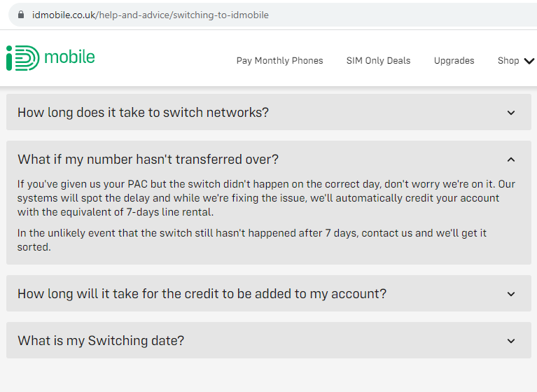Image resolution: width=537 pixels, height=392 pixels.
Task: Click chevron beside credit added to account question
Action: [x=511, y=294]
